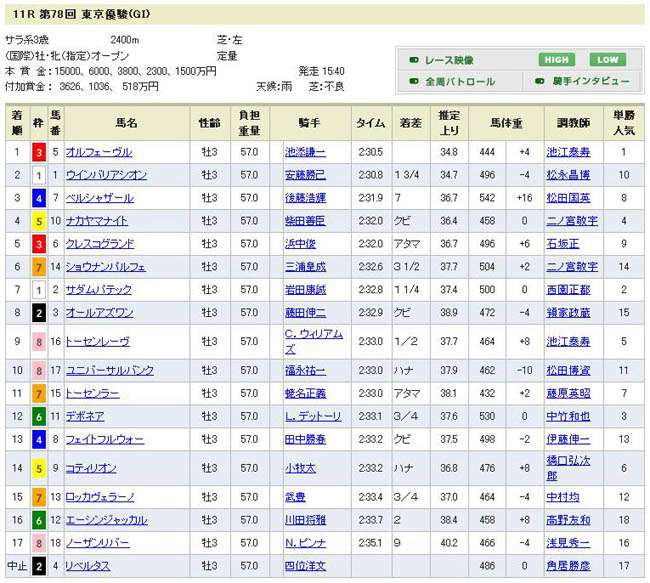Viewport: 650px width, 583px height.
Task: Click the LOW quality race video button
Action: (606, 60)
